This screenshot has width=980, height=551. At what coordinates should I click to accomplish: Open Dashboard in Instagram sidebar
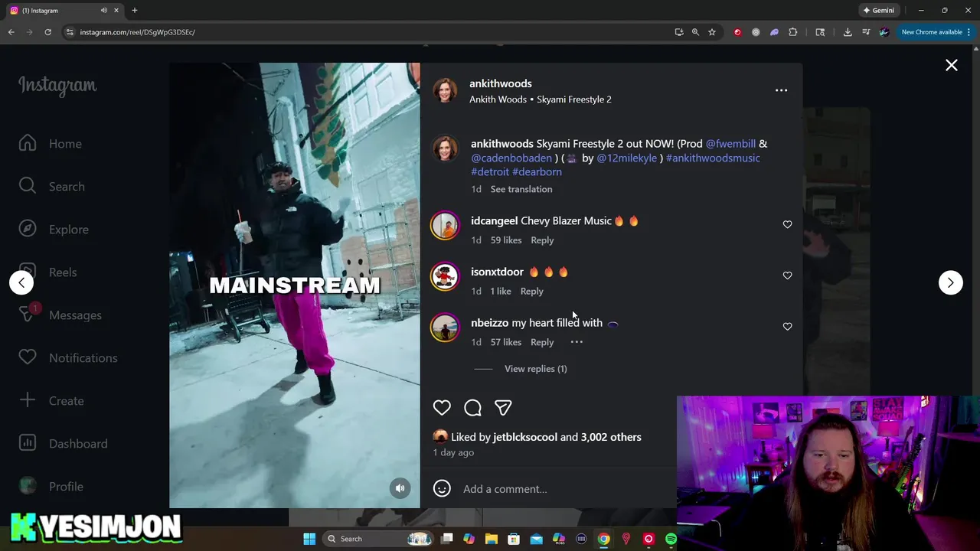(x=64, y=444)
